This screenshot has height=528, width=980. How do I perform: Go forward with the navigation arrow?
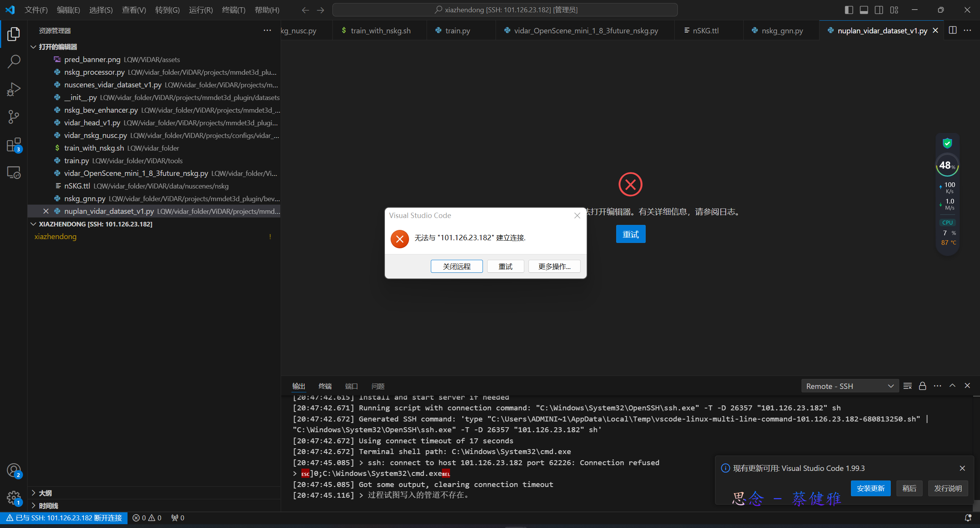click(321, 10)
